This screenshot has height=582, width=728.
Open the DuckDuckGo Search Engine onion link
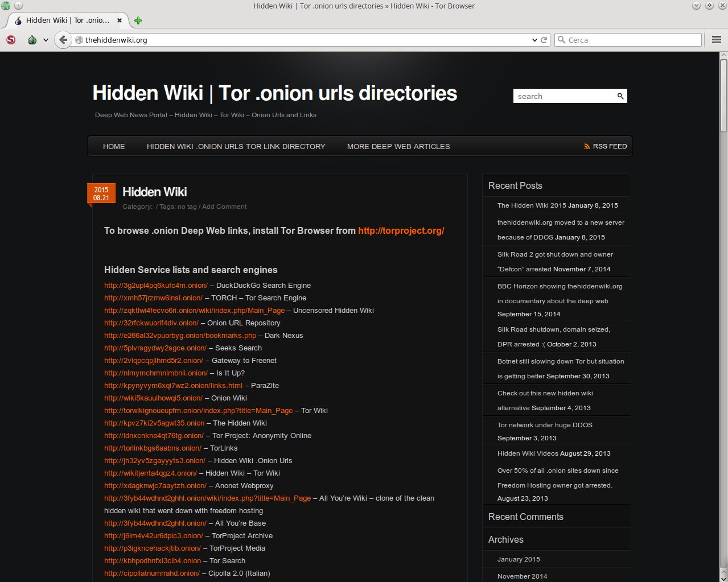(x=156, y=286)
